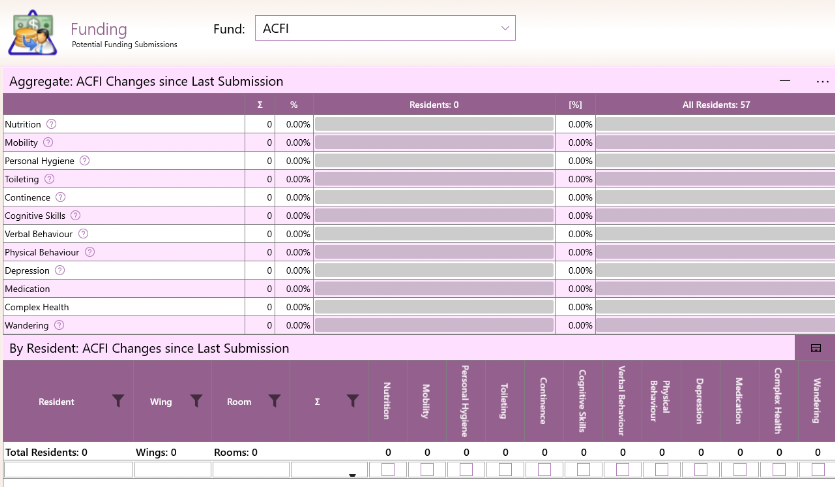Toggle By Resident panel layout icon
This screenshot has height=487, width=835.
(x=815, y=348)
